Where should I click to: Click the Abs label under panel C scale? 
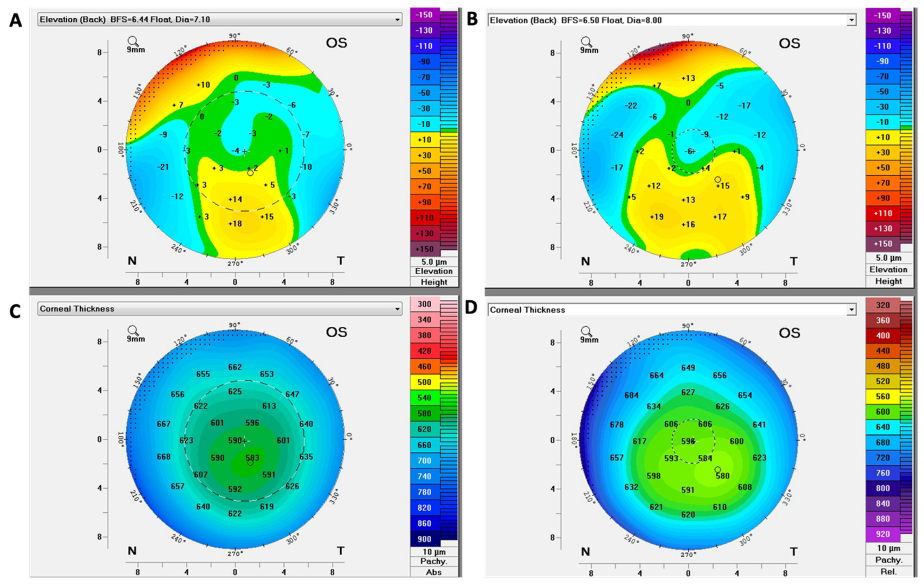(x=434, y=572)
